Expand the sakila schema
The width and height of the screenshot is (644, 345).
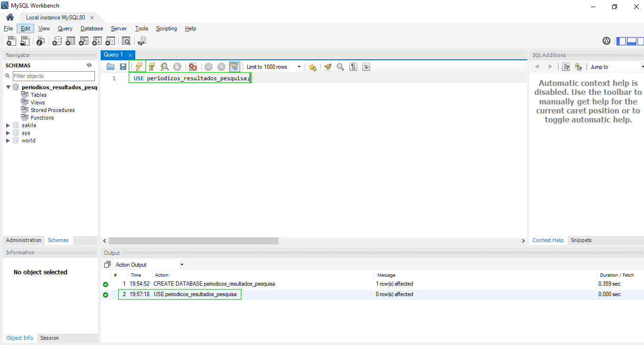8,125
